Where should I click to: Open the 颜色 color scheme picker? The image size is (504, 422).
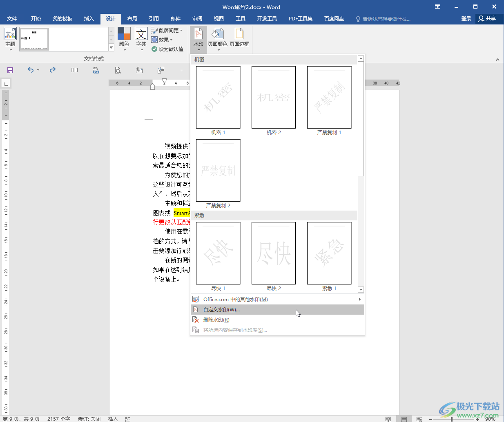click(124, 39)
